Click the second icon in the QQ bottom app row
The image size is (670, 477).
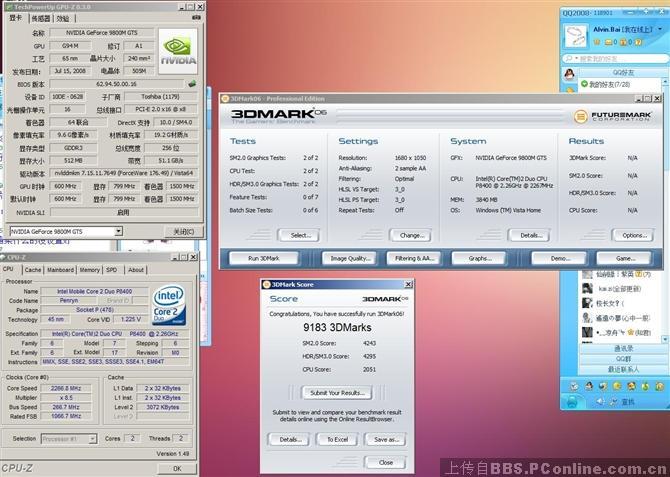pyautogui.click(x=589, y=386)
